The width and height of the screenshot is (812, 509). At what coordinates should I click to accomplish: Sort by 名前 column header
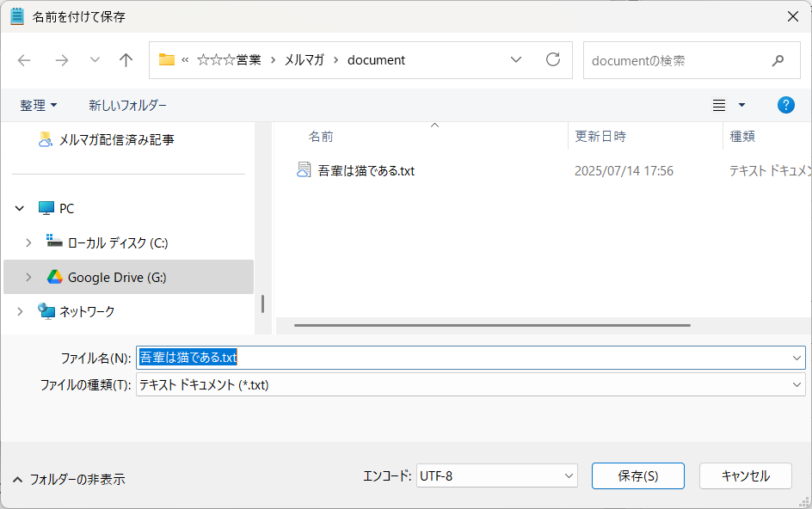(321, 137)
